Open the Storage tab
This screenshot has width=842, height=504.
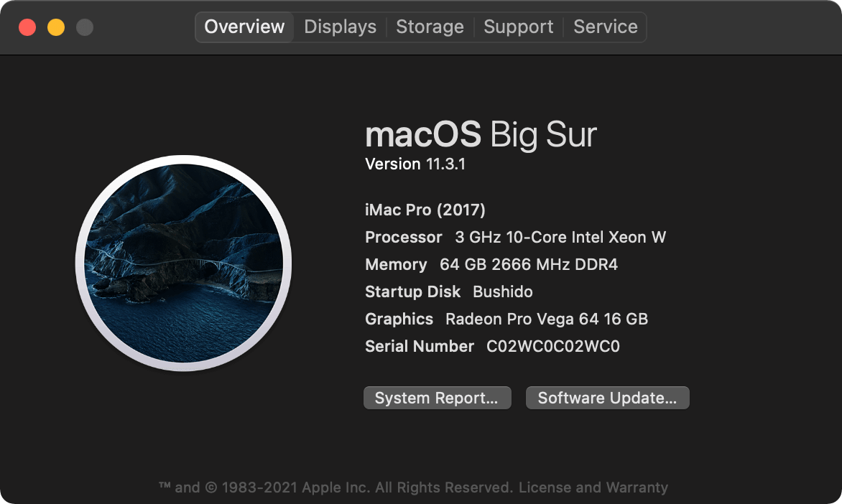(430, 27)
